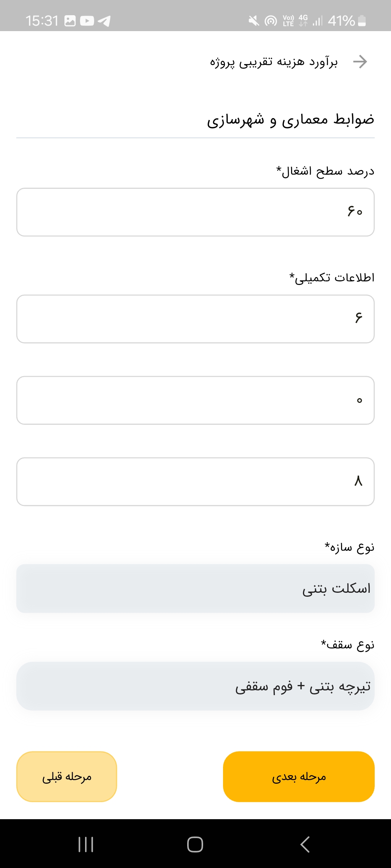Open the نوع سازه dropdown
The height and width of the screenshot is (868, 391).
click(195, 588)
